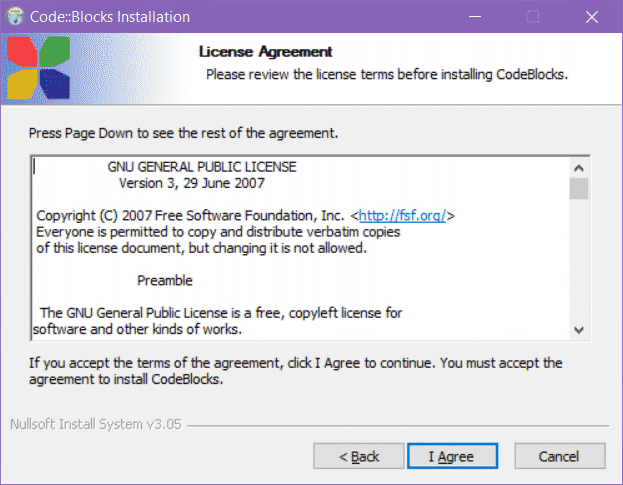This screenshot has height=485, width=623.
Task: Click the Nullsoft Install System v3.05 label
Action: click(96, 424)
